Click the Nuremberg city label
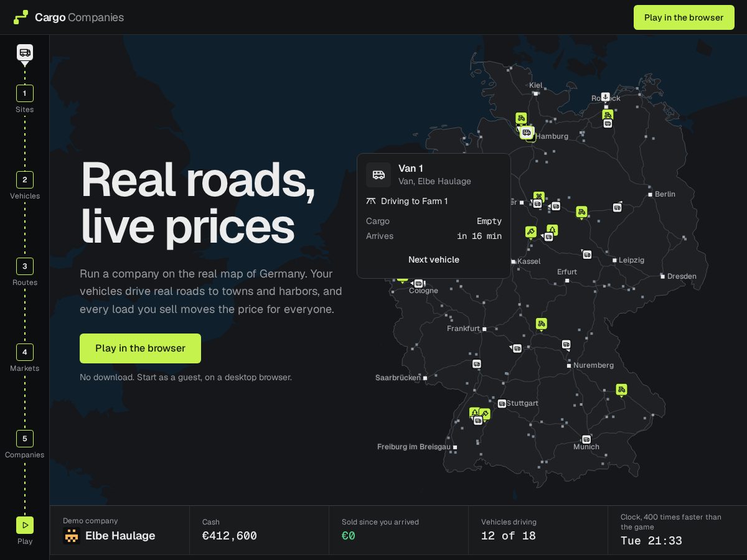747x560 pixels. [x=593, y=365]
